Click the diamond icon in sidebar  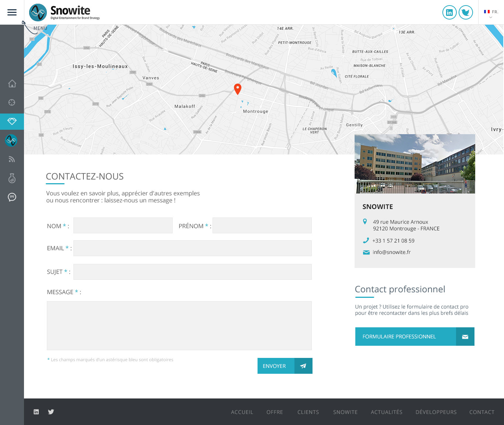[12, 122]
